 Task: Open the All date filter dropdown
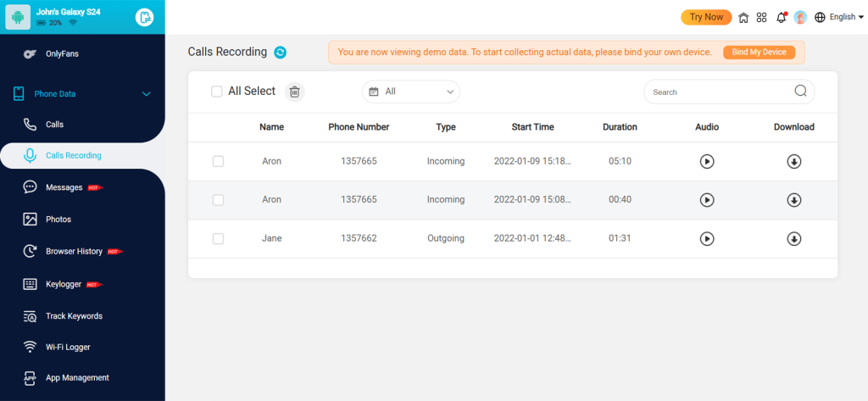click(411, 92)
